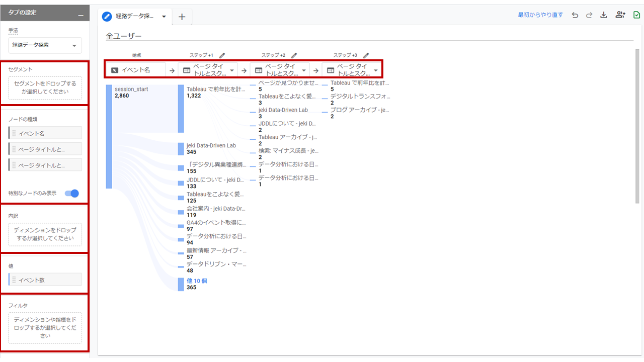Click the Undo icon in the toolbar
This screenshot has width=644, height=362.
coord(575,16)
